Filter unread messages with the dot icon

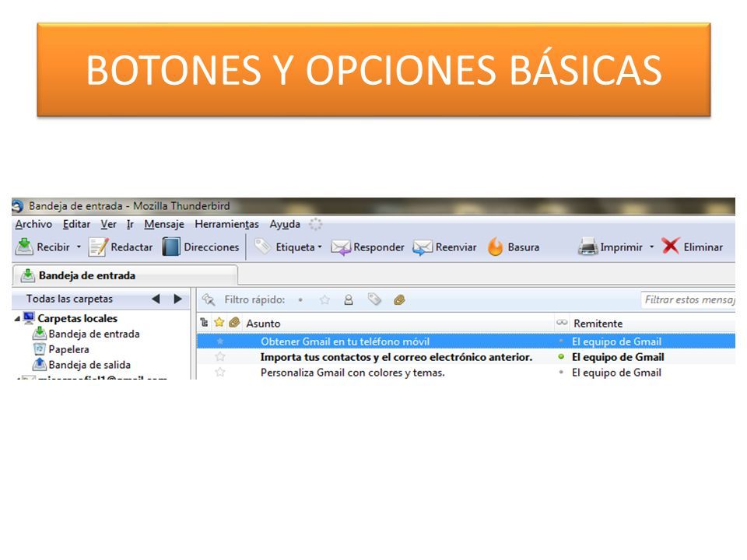pyautogui.click(x=300, y=299)
